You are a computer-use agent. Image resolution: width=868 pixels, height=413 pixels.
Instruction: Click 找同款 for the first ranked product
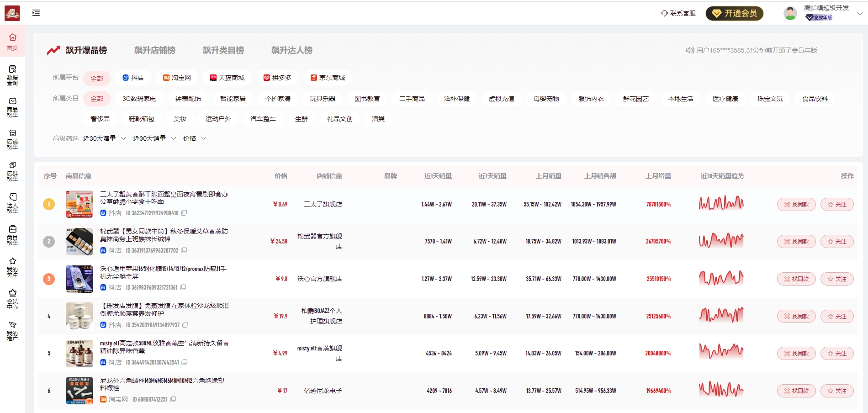[796, 204]
